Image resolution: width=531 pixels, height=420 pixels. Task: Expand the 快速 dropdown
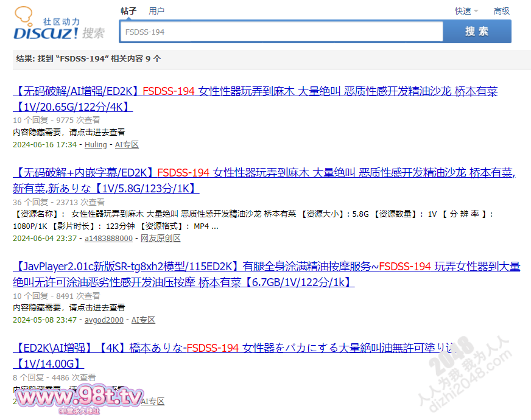466,11
